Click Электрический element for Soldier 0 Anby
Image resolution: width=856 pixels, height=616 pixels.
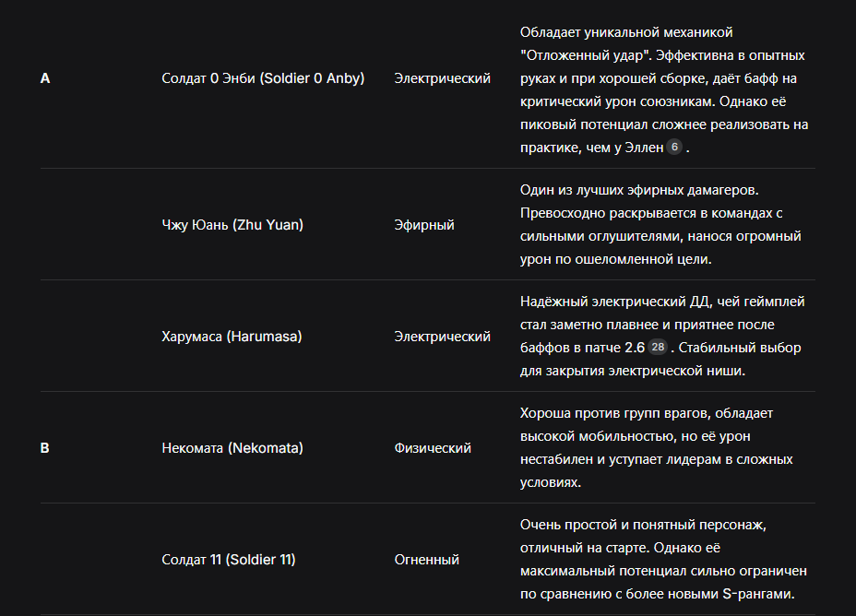point(442,78)
